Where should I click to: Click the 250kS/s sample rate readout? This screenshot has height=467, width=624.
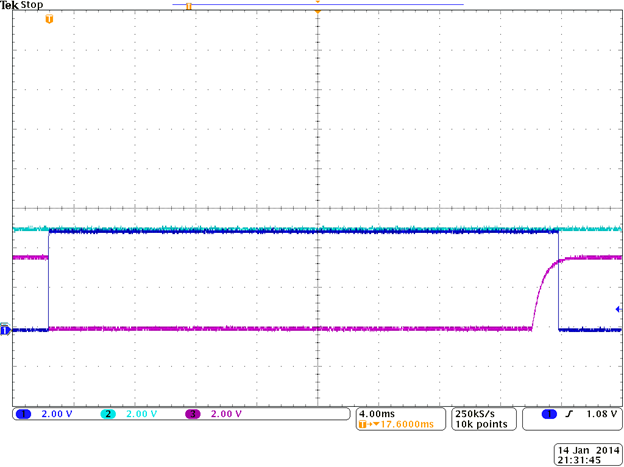pyautogui.click(x=475, y=413)
